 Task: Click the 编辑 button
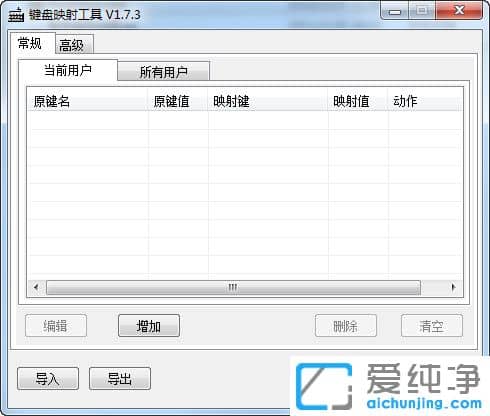[x=56, y=326]
